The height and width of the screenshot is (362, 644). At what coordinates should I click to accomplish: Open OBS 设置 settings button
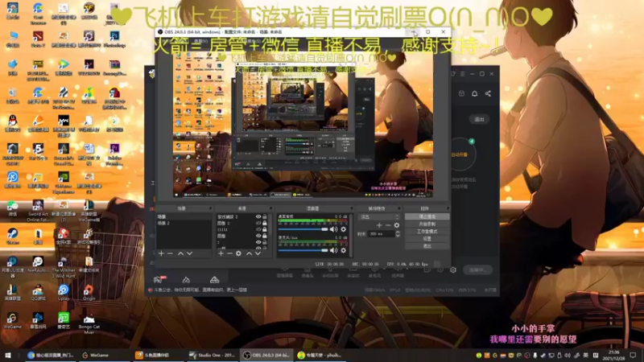pyautogui.click(x=427, y=238)
